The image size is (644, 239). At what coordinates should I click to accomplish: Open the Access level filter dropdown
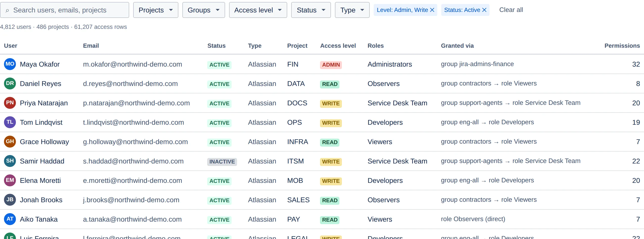point(258,10)
